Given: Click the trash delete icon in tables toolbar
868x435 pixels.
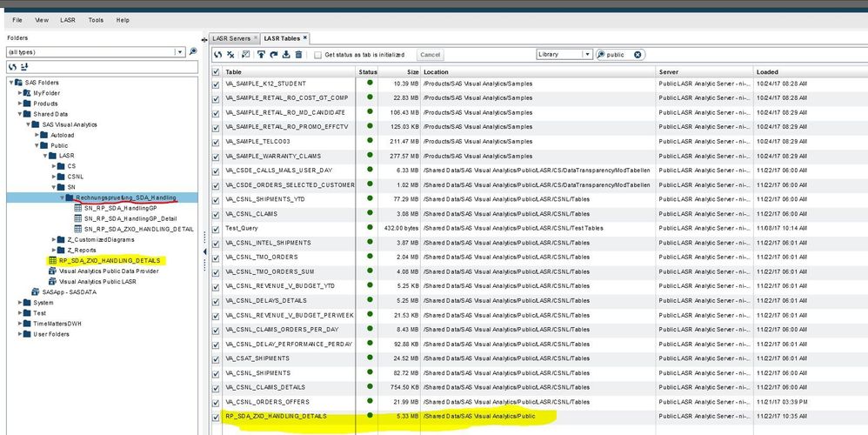Looking at the screenshot, I should click(x=298, y=55).
